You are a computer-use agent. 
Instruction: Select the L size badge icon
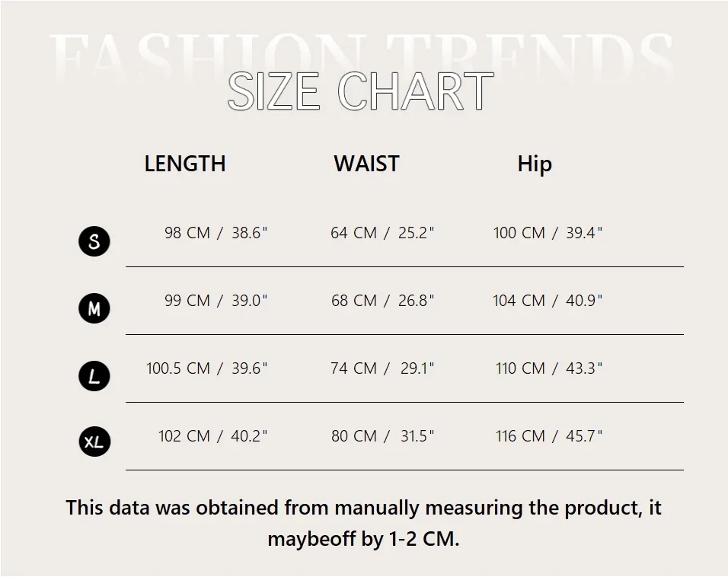pos(94,376)
